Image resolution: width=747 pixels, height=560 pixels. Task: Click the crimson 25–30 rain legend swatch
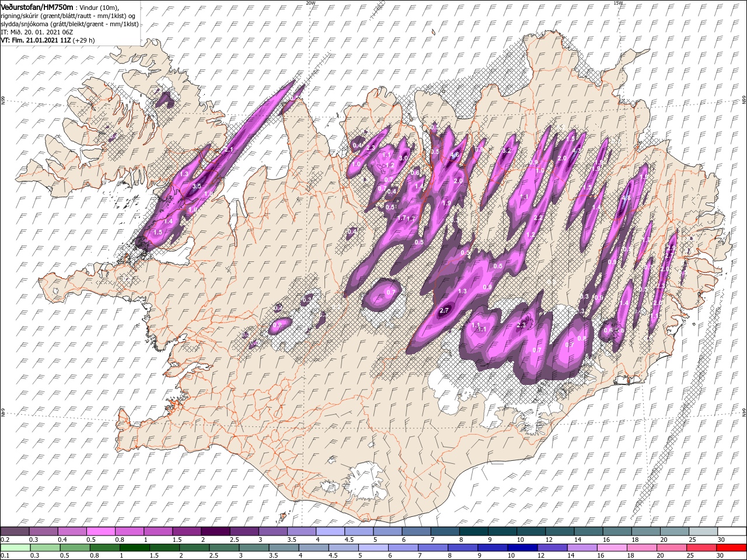(x=702, y=548)
